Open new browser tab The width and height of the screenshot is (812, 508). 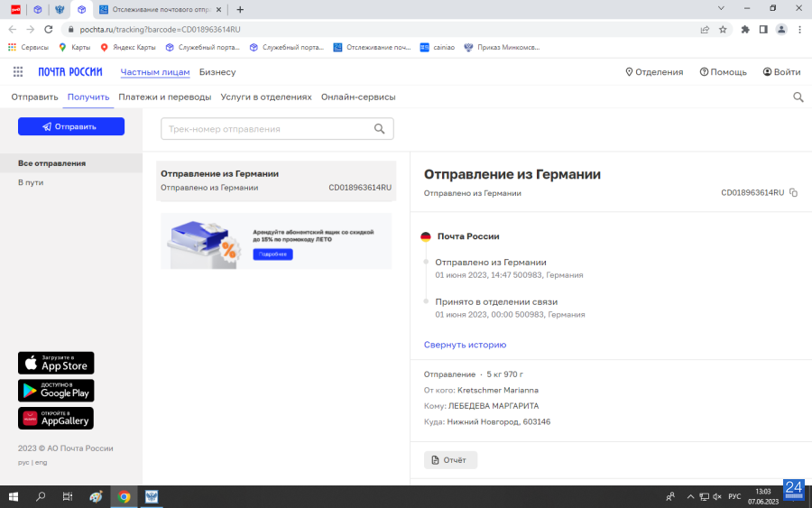click(x=240, y=9)
